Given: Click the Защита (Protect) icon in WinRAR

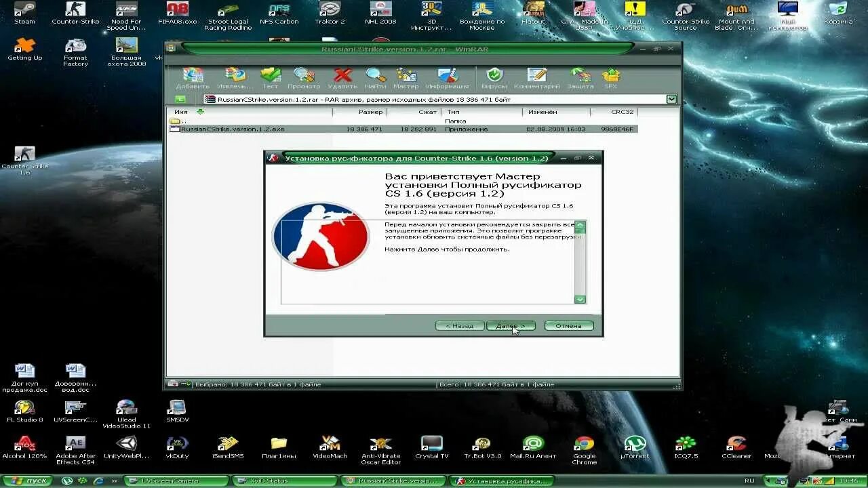Looking at the screenshot, I should pyautogui.click(x=580, y=78).
